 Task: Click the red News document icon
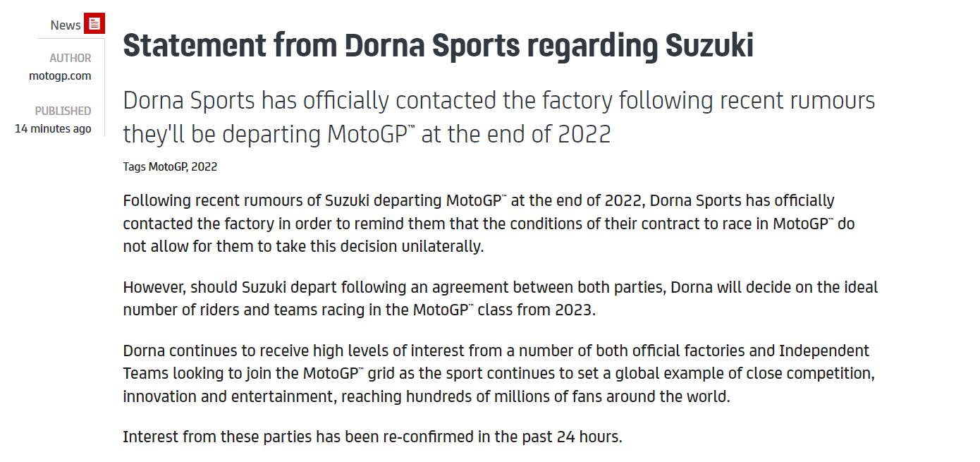[94, 24]
